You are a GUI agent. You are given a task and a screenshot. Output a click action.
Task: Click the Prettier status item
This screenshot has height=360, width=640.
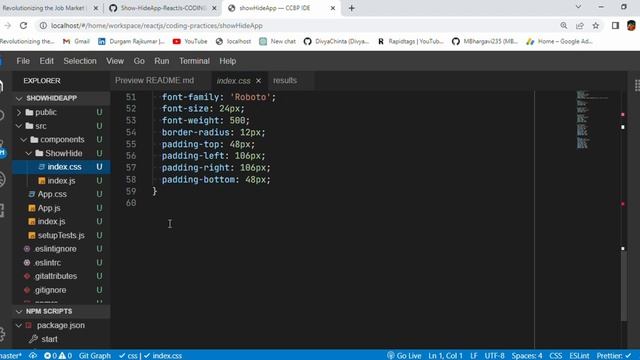[x=613, y=356]
